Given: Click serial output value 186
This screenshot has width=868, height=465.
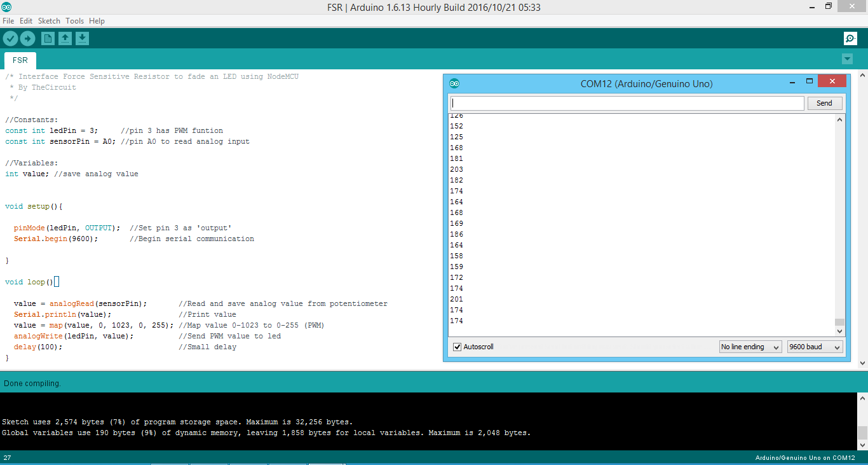Looking at the screenshot, I should coord(456,234).
